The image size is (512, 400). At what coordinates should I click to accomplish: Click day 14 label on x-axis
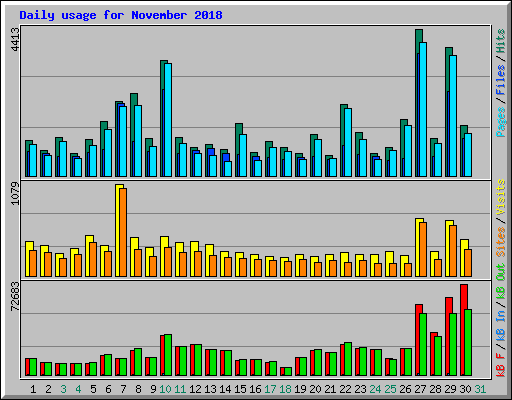tap(225, 389)
